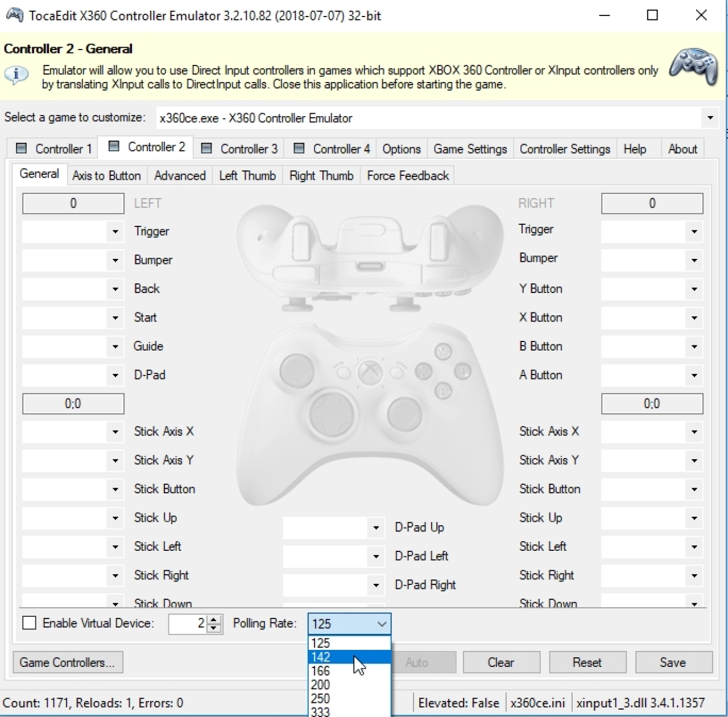This screenshot has height=717, width=728.
Task: Click the Game Controllers... button
Action: click(x=68, y=662)
